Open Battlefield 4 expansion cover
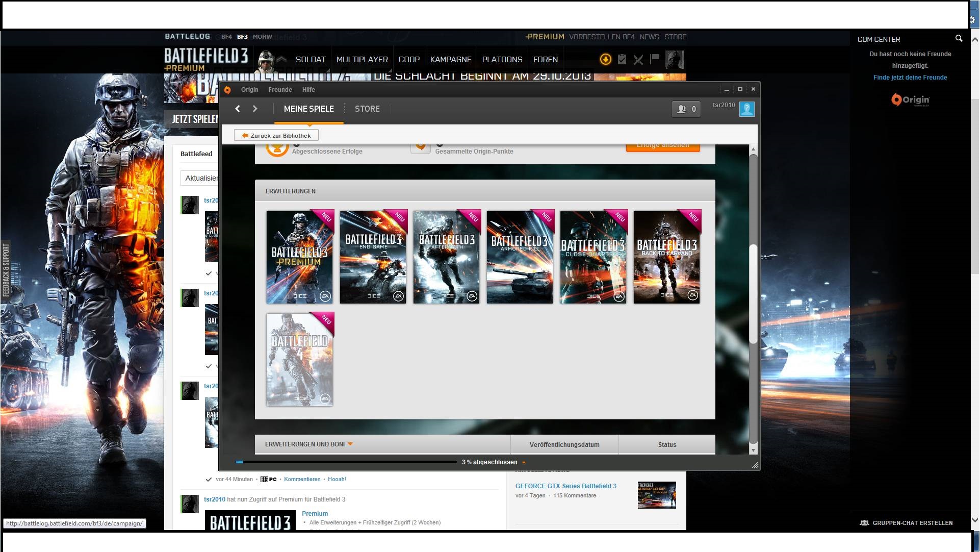Screen dimensions: 980x552 click(300, 360)
